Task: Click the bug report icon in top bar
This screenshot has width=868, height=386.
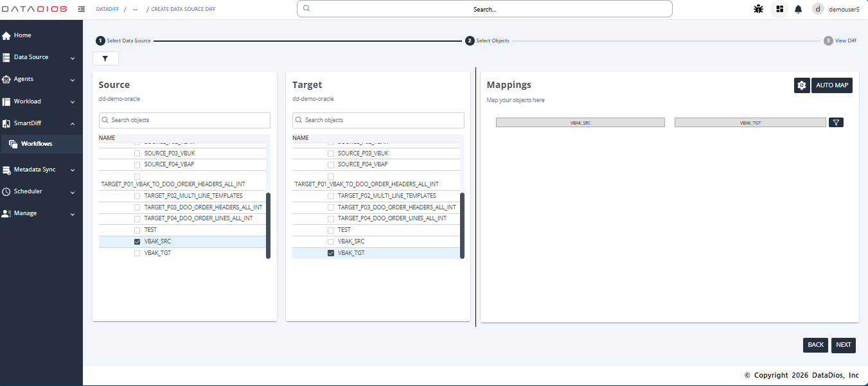Action: [x=758, y=9]
